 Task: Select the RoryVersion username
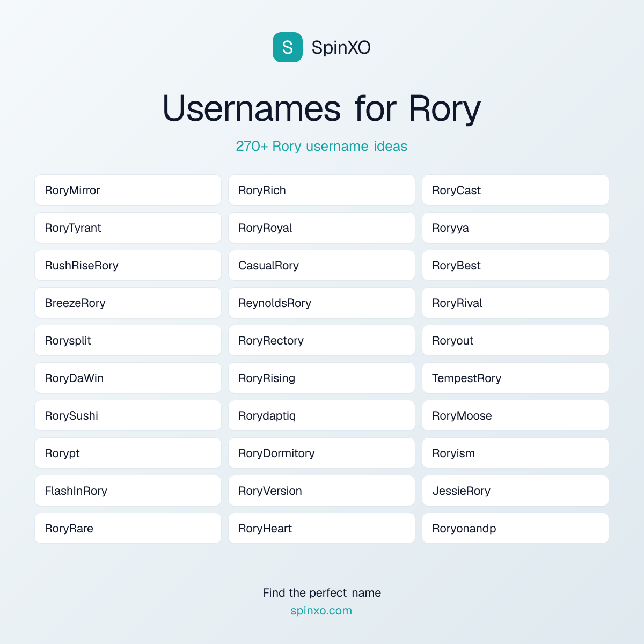click(x=321, y=491)
